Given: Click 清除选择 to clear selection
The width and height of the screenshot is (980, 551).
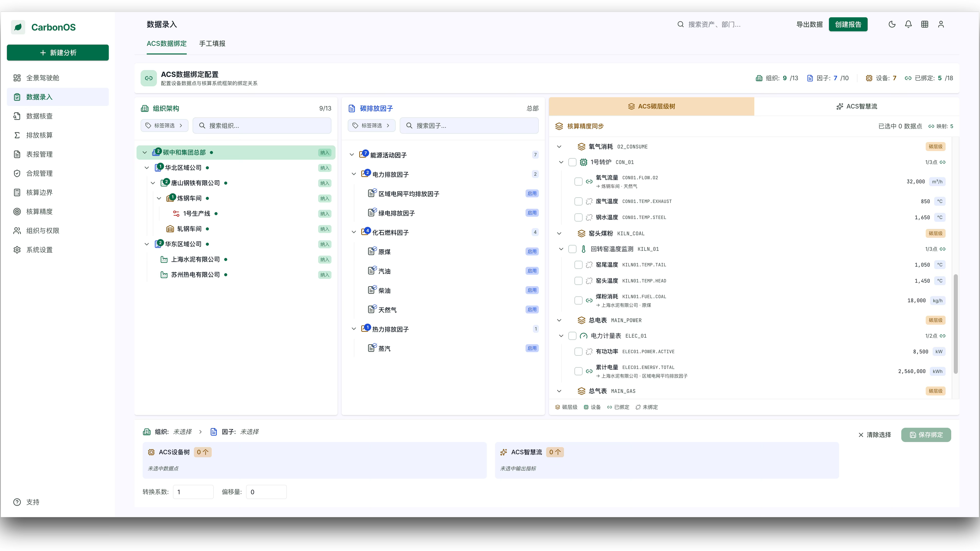Looking at the screenshot, I should click(x=875, y=435).
